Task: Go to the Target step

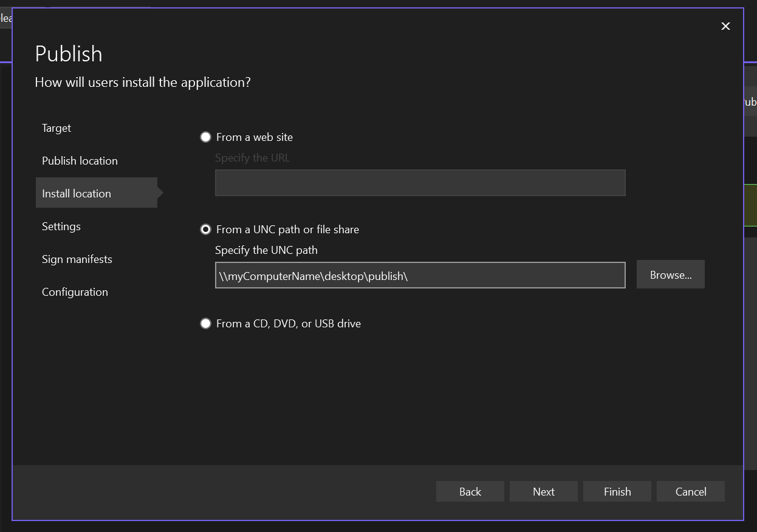Action: point(56,128)
